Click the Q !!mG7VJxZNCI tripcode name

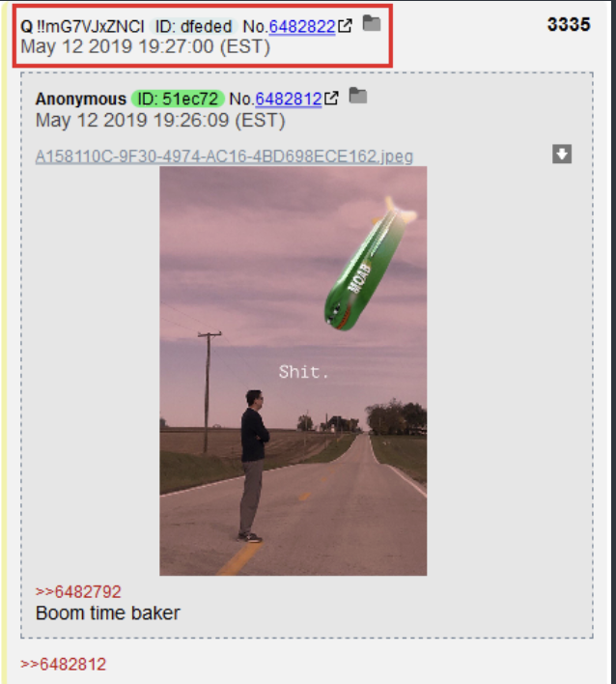click(x=82, y=27)
